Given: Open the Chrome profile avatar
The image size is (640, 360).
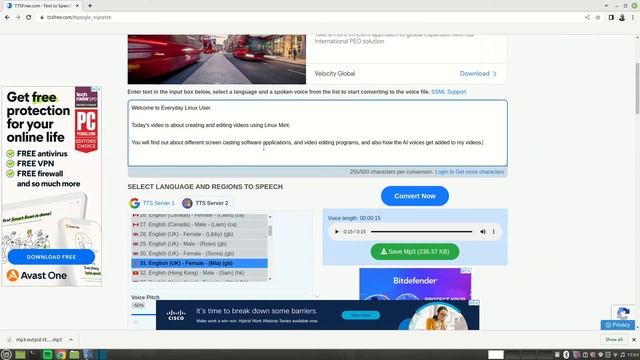Looking at the screenshot, I should tap(622, 18).
